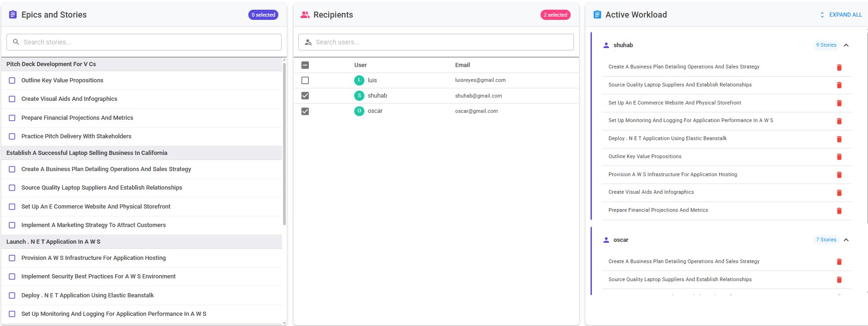Click trash icon for shuhab's 'Prepare Financial Projections' story
868x326 pixels.
tap(839, 211)
